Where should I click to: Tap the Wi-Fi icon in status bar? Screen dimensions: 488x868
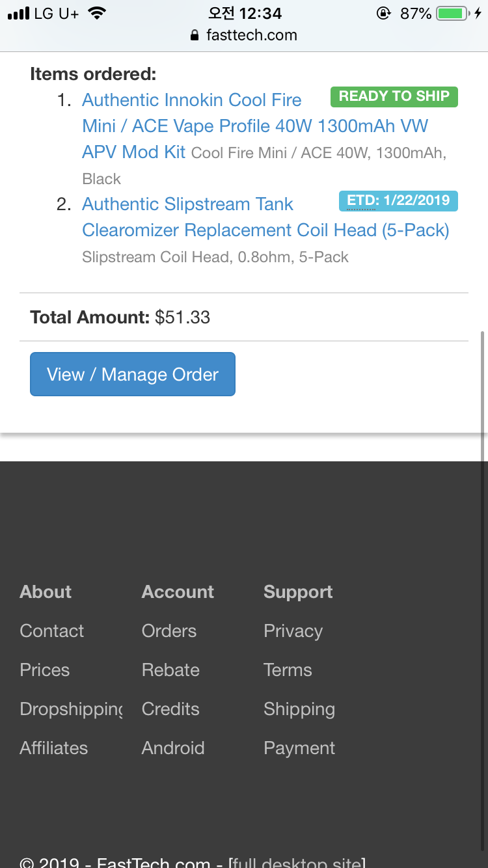[x=97, y=14]
